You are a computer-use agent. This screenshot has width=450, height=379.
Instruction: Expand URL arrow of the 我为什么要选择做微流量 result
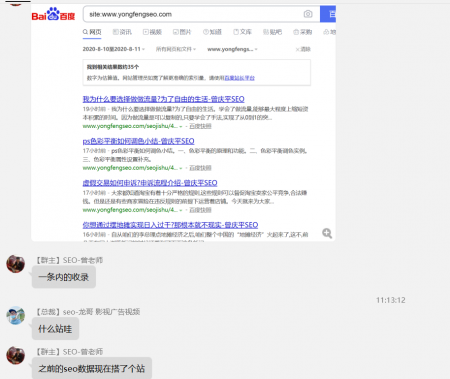point(181,126)
